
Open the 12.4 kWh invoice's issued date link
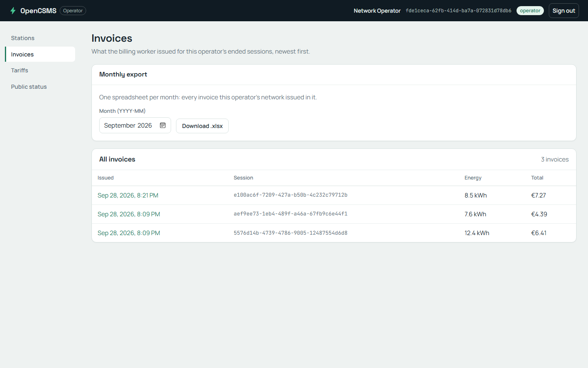point(129,233)
